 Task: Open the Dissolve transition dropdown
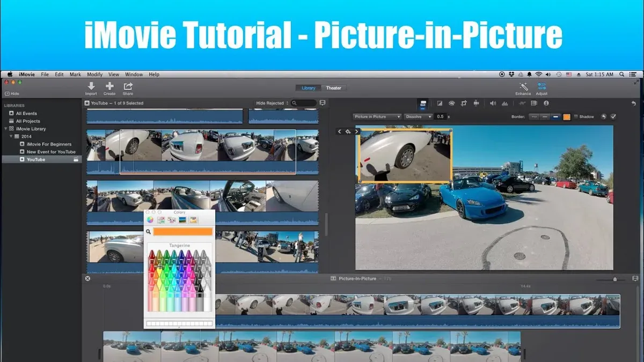pos(418,116)
